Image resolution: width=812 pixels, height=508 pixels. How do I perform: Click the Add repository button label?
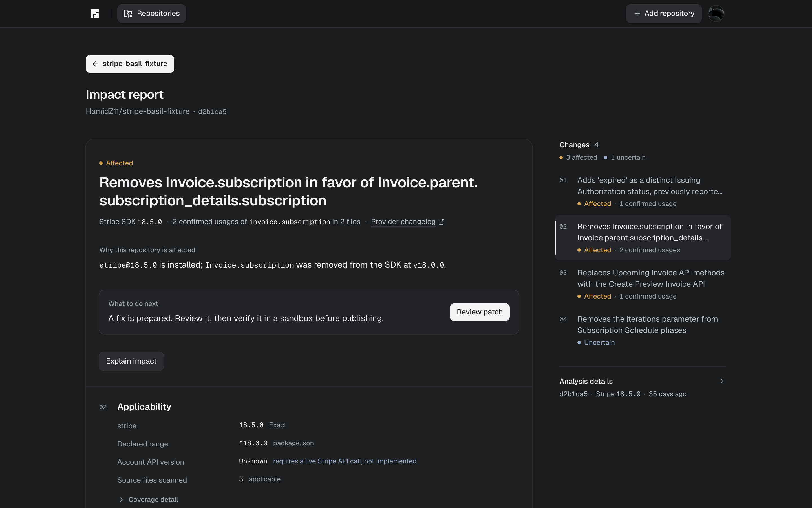coord(669,14)
